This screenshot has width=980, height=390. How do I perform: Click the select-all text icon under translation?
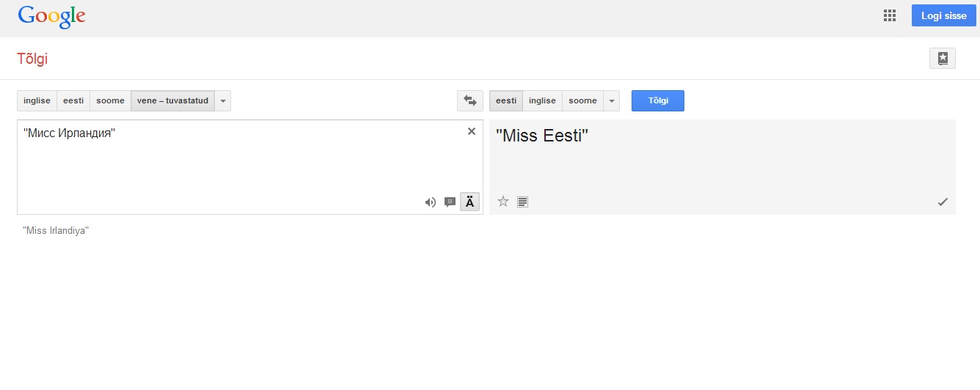[522, 202]
